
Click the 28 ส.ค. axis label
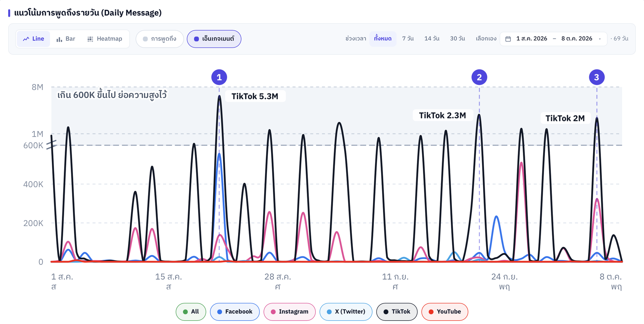278,277
